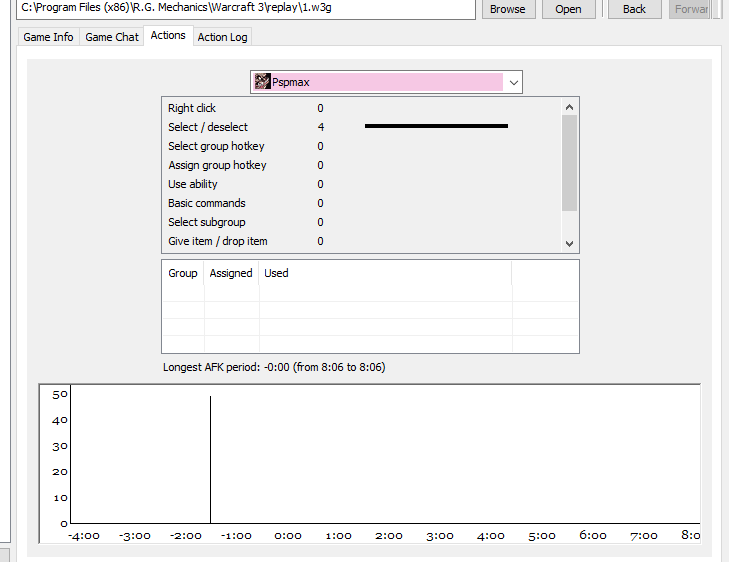Select the Give item / drop item row
The image size is (729, 562).
click(361, 241)
